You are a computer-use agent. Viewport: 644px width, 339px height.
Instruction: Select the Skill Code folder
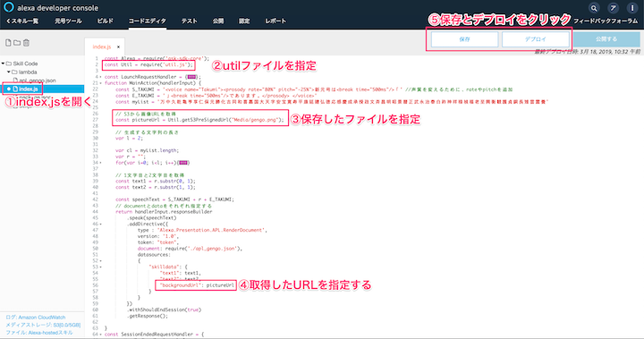[x=25, y=64]
